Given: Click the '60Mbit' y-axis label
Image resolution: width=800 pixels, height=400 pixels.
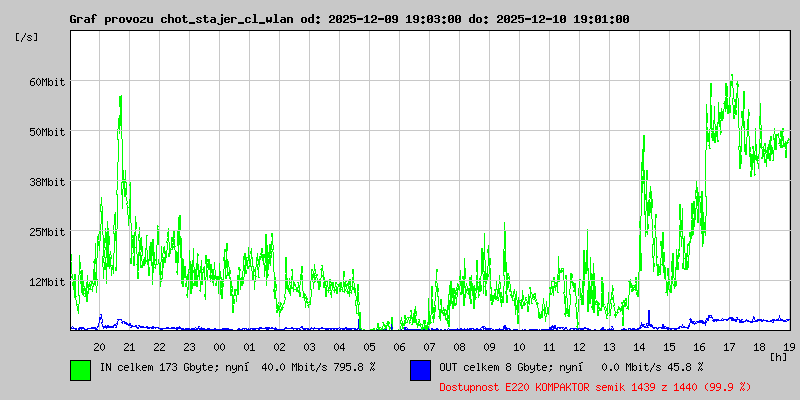Looking at the screenshot, I should (x=46, y=82).
